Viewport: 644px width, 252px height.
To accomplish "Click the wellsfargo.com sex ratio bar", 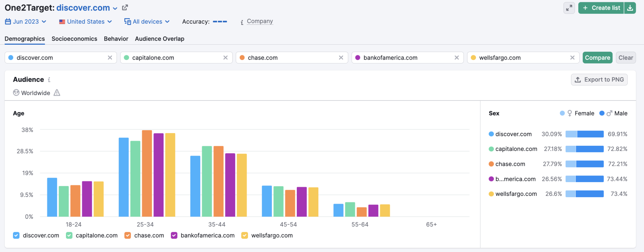I will click(584, 194).
